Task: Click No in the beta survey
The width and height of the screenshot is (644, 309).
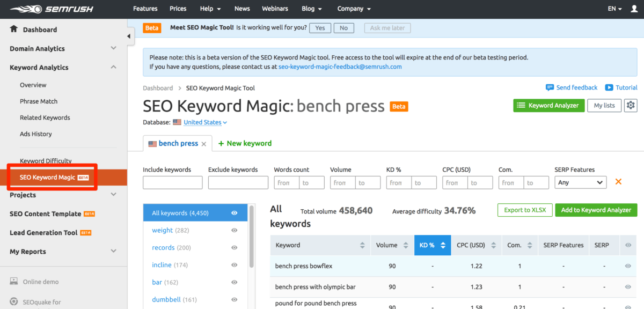Action: tap(343, 28)
